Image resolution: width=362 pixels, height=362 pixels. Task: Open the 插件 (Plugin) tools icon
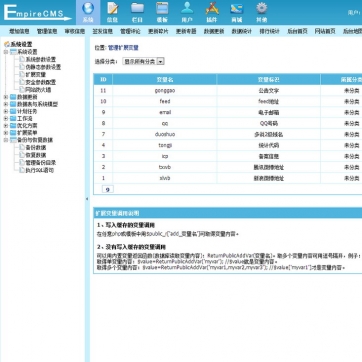pyautogui.click(x=212, y=8)
